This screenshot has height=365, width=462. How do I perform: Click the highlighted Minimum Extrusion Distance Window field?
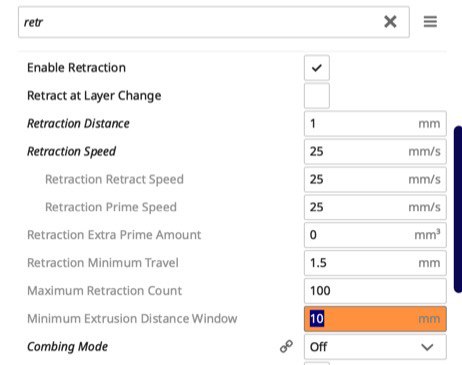coord(375,319)
